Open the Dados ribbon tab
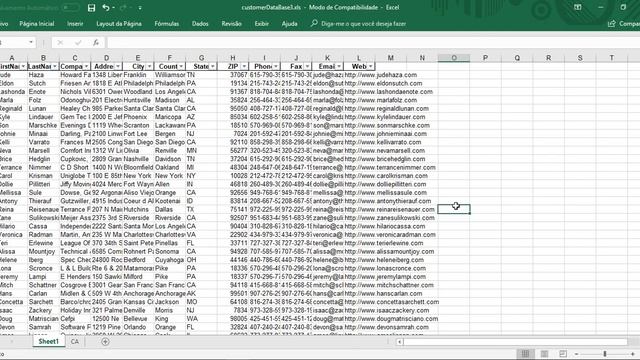Image resolution: width=640 pixels, height=360 pixels. click(200, 24)
